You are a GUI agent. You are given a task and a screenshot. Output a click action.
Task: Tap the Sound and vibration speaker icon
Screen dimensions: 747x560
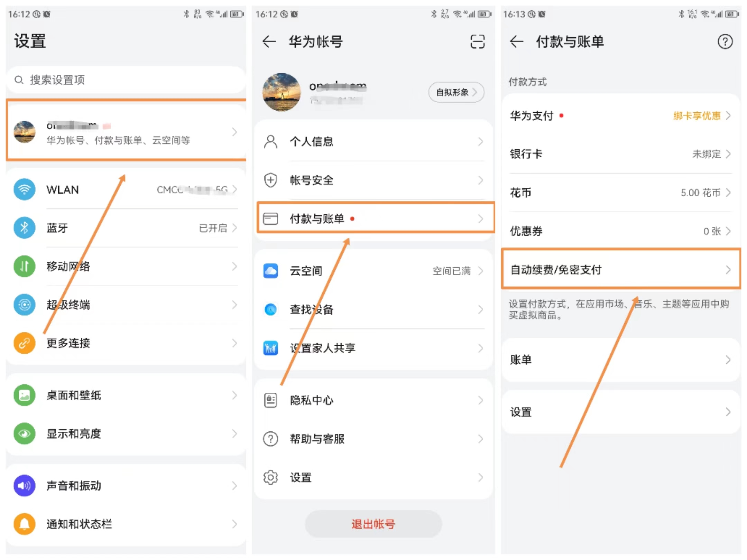coord(24,486)
